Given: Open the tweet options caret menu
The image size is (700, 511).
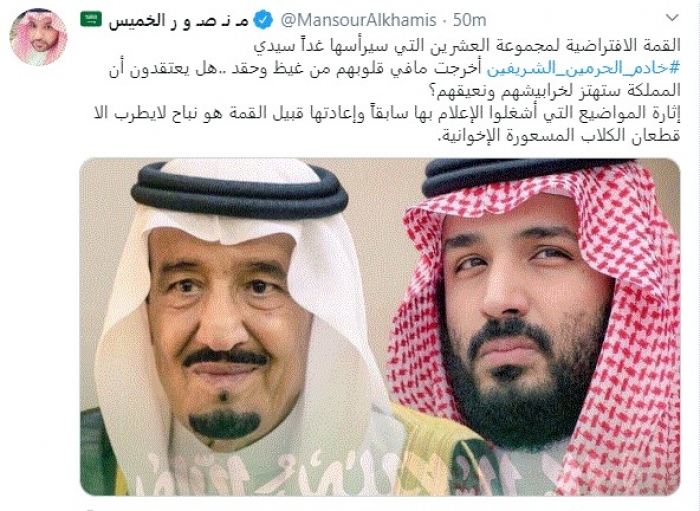Looking at the screenshot, I should coord(672,18).
